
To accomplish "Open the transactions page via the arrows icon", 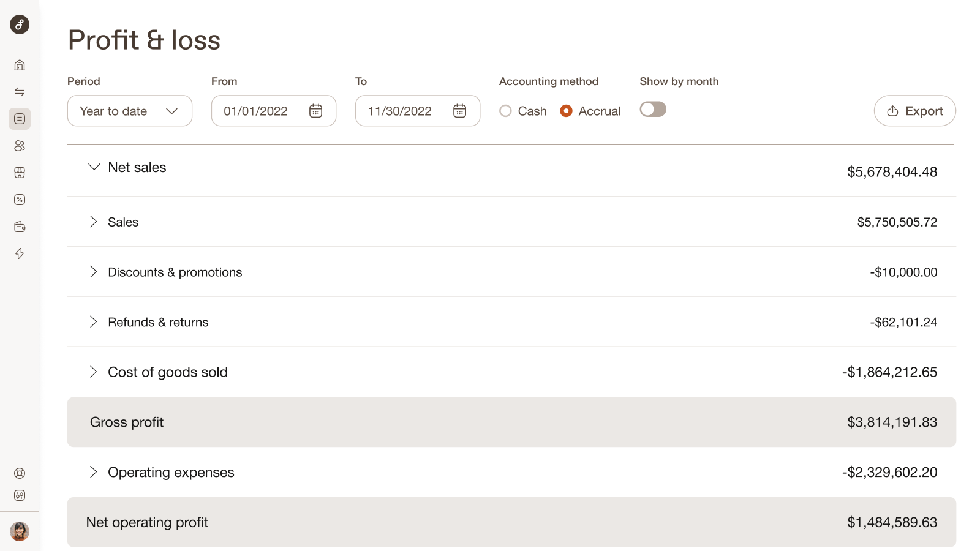I will click(x=19, y=92).
